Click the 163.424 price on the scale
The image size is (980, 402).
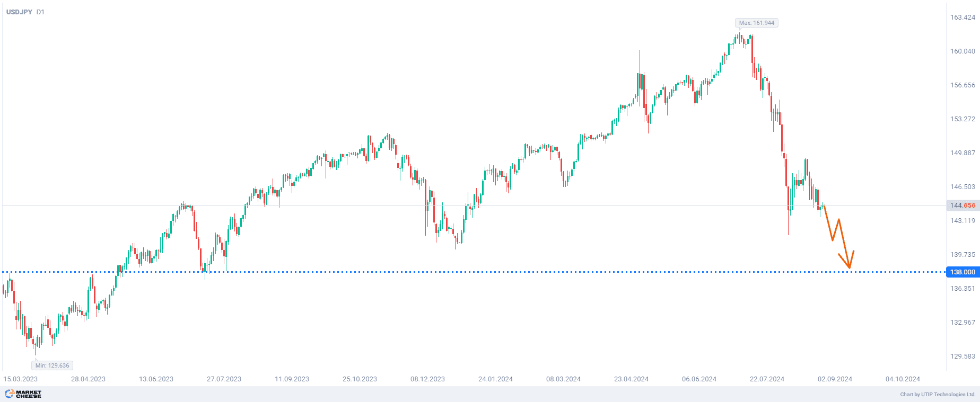pos(962,17)
